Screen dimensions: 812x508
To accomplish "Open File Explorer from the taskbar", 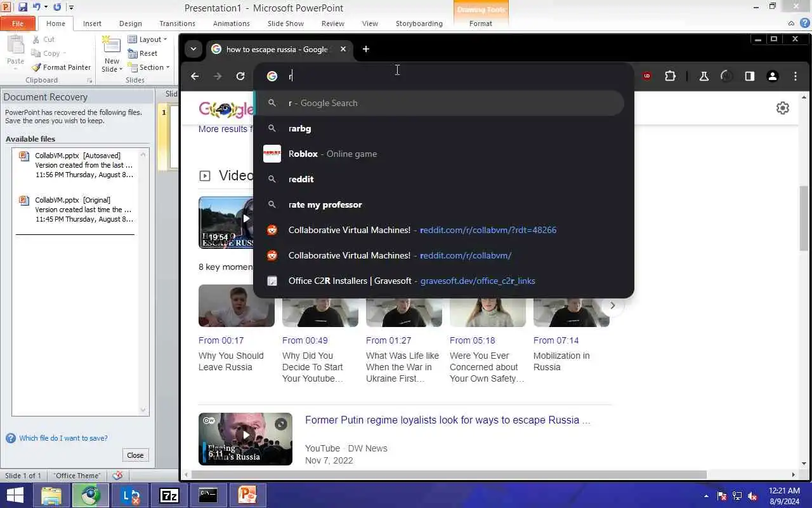I will click(51, 495).
